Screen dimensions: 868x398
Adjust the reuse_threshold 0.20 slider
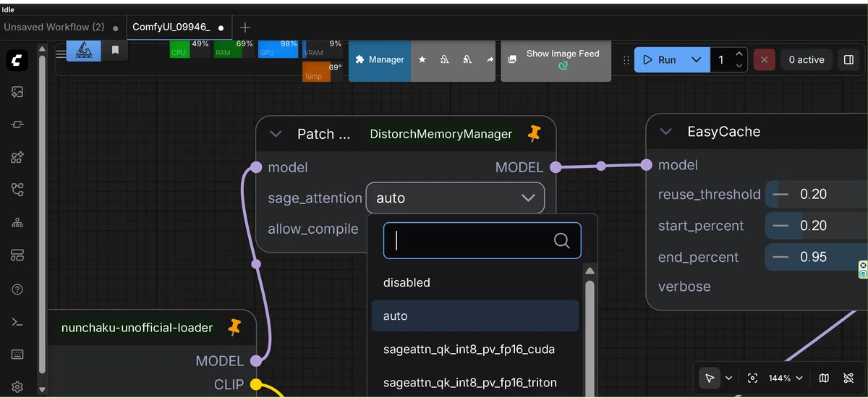click(816, 194)
